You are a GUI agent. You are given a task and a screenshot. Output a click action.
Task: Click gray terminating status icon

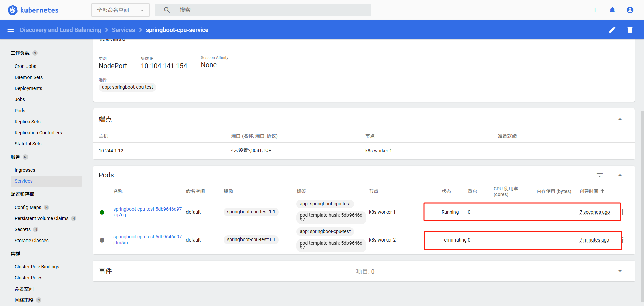point(102,240)
